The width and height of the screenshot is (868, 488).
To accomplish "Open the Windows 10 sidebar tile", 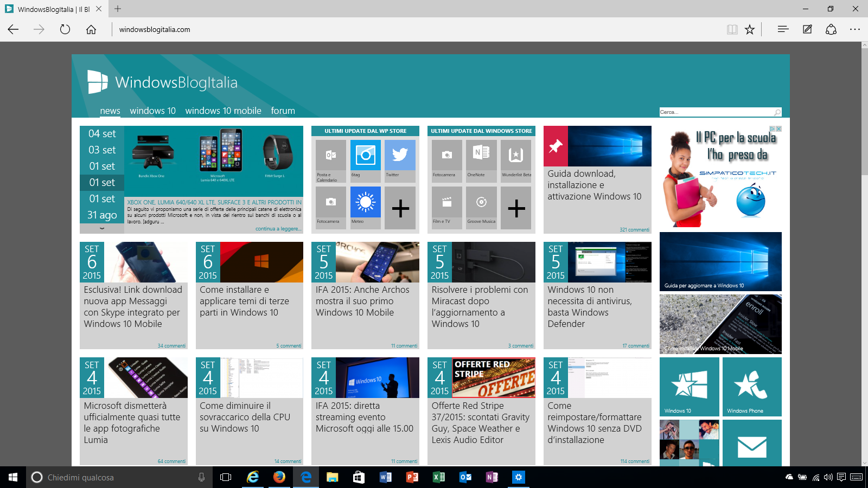I will pos(689,387).
